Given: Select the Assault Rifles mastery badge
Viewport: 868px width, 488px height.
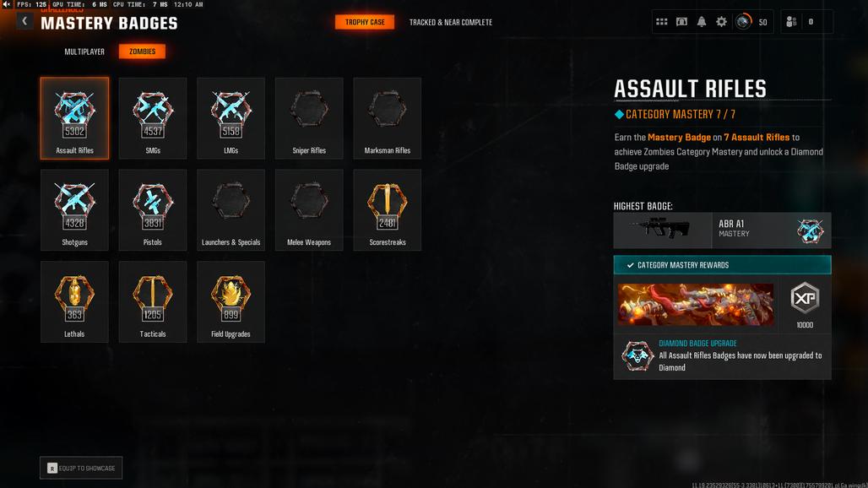Looking at the screenshot, I should tap(75, 118).
